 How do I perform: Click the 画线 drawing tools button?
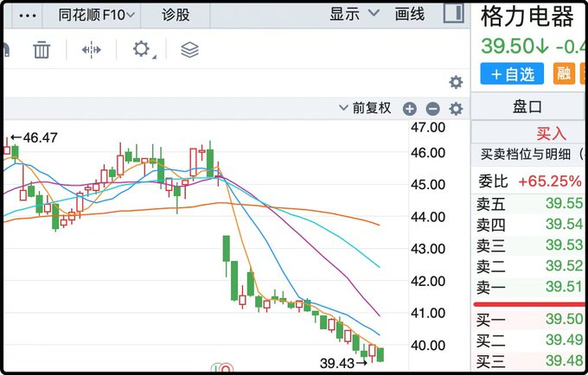(410, 14)
